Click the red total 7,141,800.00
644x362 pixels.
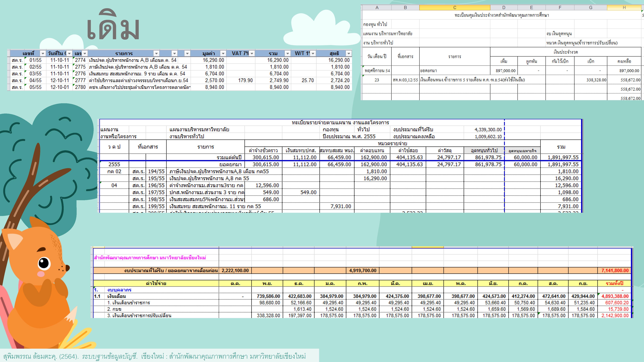tap(615, 271)
